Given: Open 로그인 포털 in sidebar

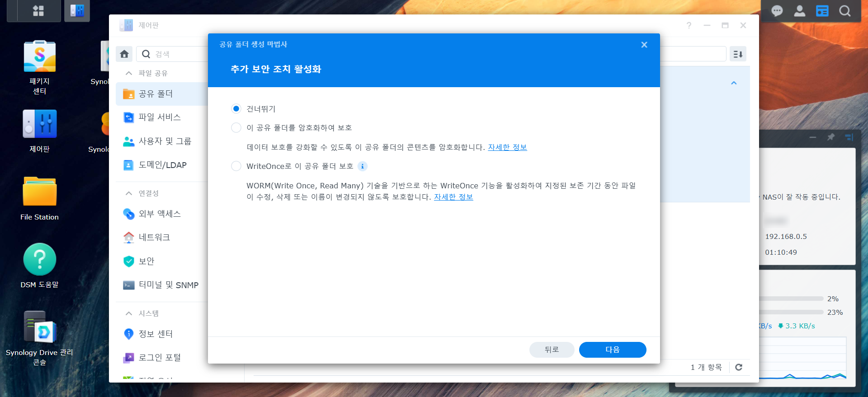Looking at the screenshot, I should coord(162,358).
